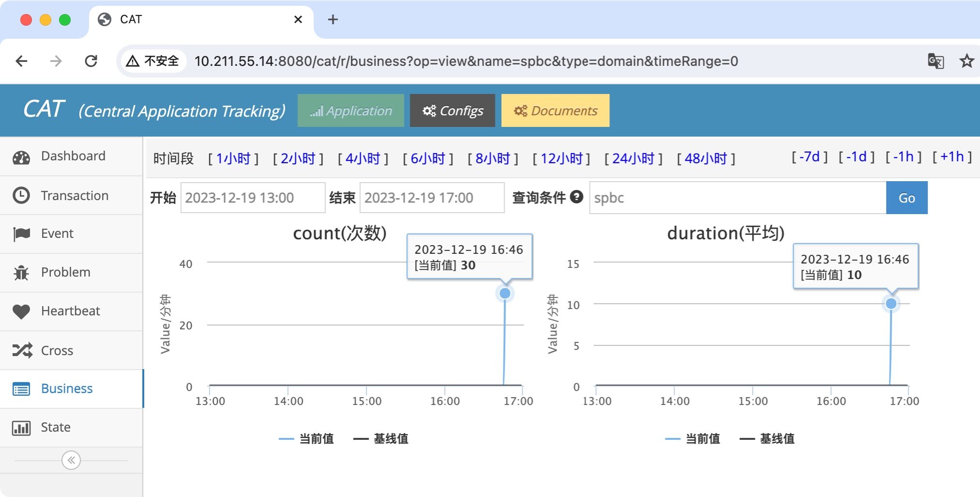Click the Heartbeat heart icon
980x497 pixels.
21,311
